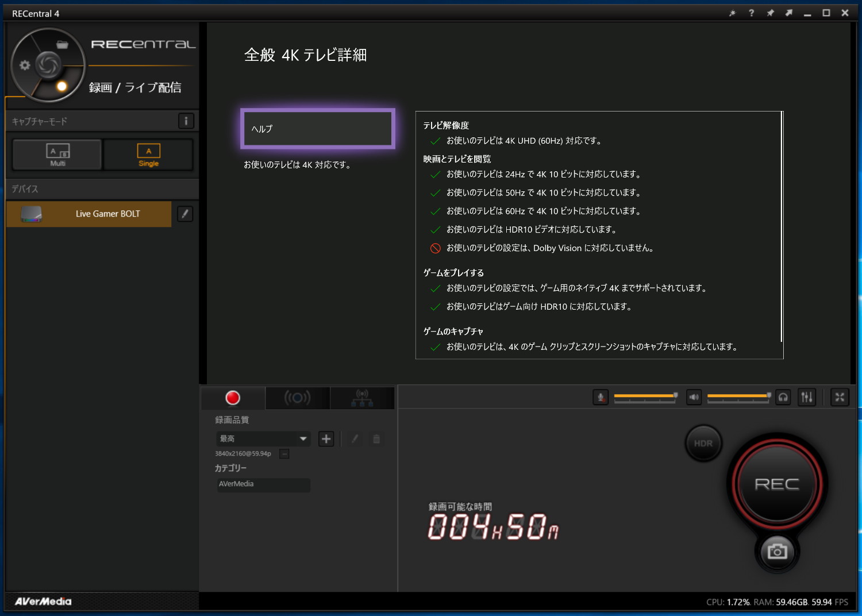Edit Live Gamer BOLT device settings
The height and width of the screenshot is (616, 862).
(185, 214)
